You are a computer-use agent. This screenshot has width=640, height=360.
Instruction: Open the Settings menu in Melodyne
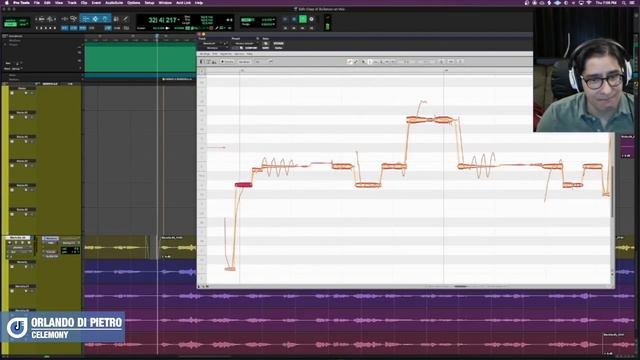pos(205,53)
